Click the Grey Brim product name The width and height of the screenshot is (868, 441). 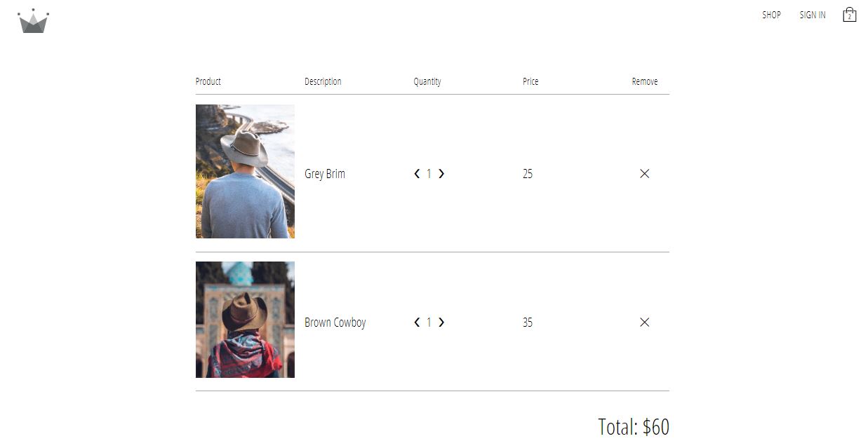click(325, 174)
